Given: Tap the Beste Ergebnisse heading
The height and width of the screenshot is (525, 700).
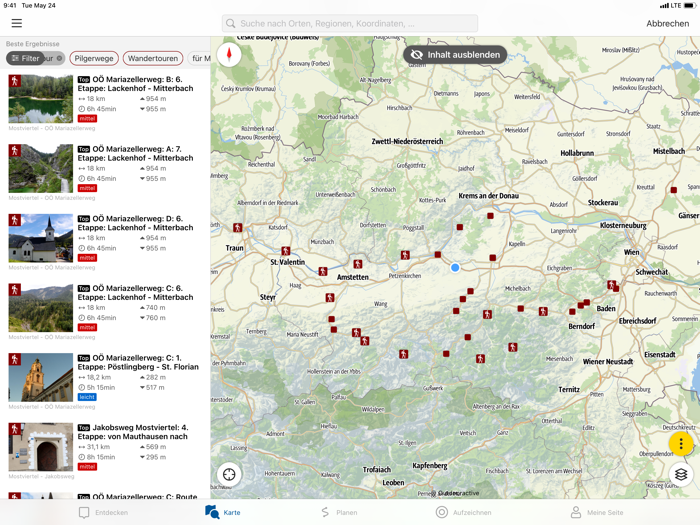Looking at the screenshot, I should 33,44.
